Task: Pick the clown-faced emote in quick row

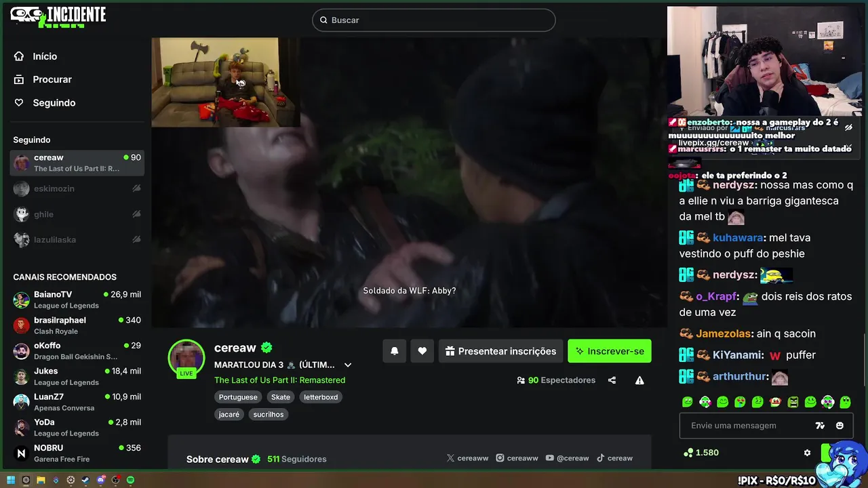Action: [x=775, y=402]
